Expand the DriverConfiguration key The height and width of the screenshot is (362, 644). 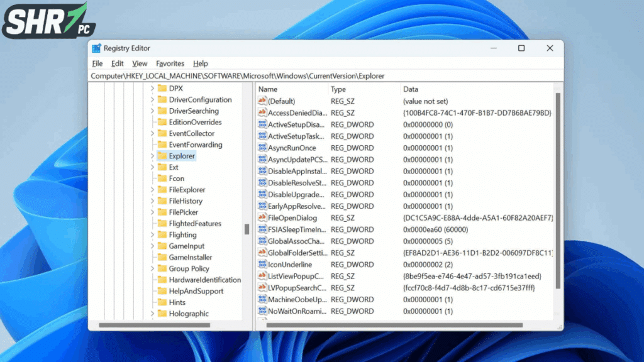click(152, 100)
